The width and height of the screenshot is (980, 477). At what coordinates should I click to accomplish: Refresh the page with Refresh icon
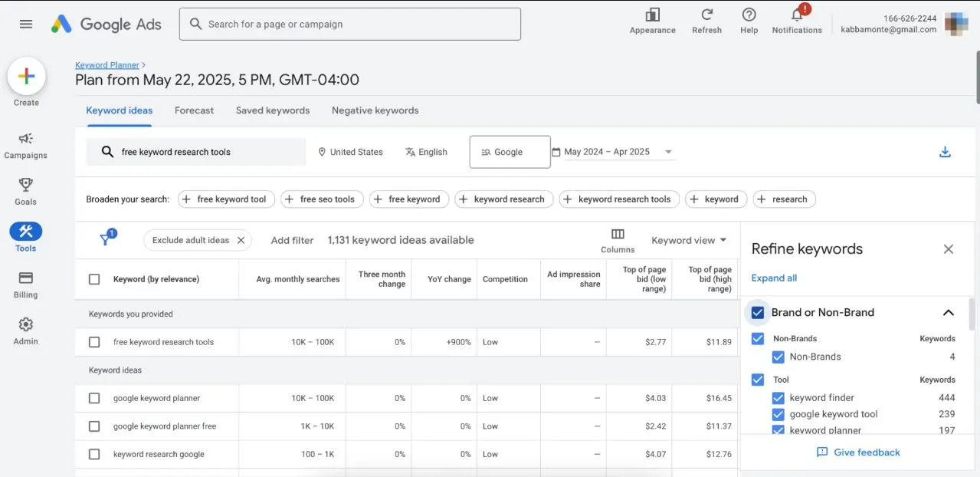point(706,15)
